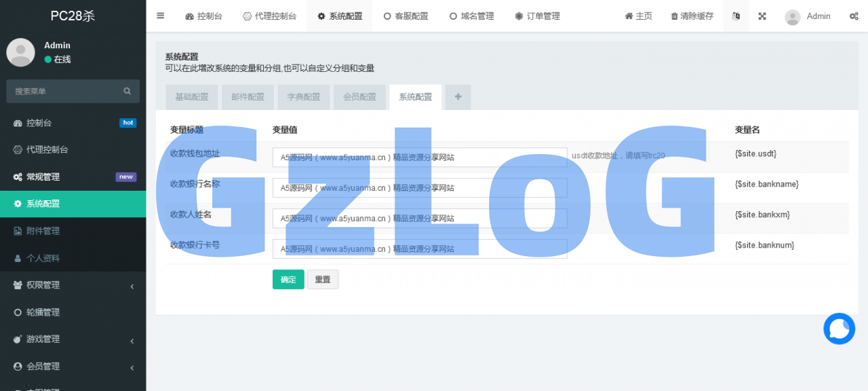Image resolution: width=868 pixels, height=391 pixels.
Task: Open the 订单管理 top tab
Action: tap(537, 16)
